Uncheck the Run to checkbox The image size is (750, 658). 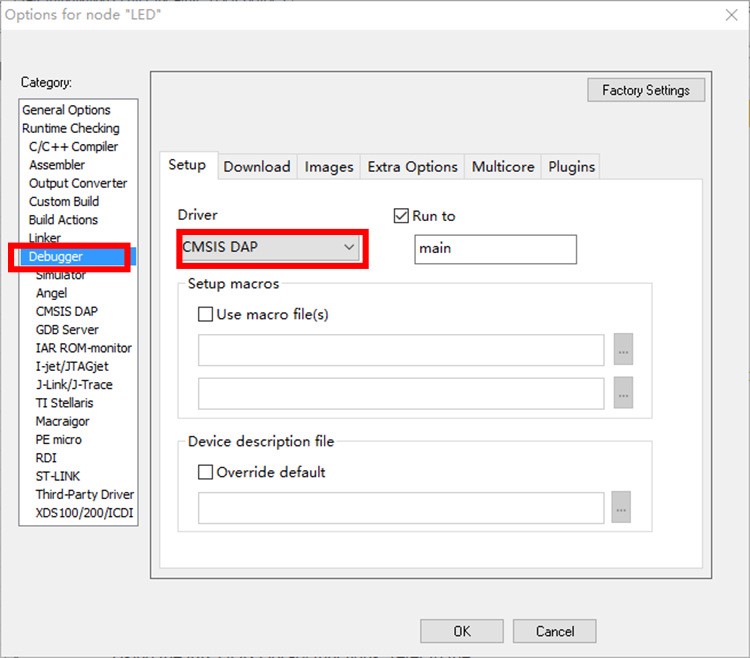point(402,216)
